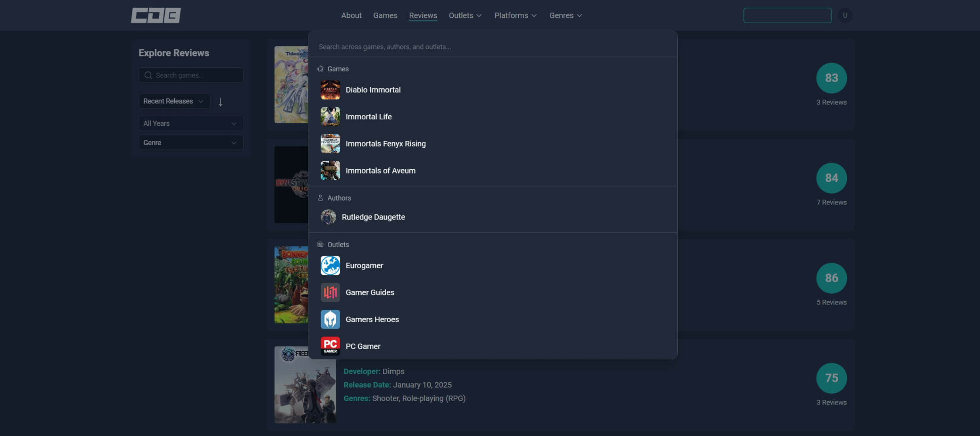Go to the Games page
The image size is (980, 436).
pos(385,15)
